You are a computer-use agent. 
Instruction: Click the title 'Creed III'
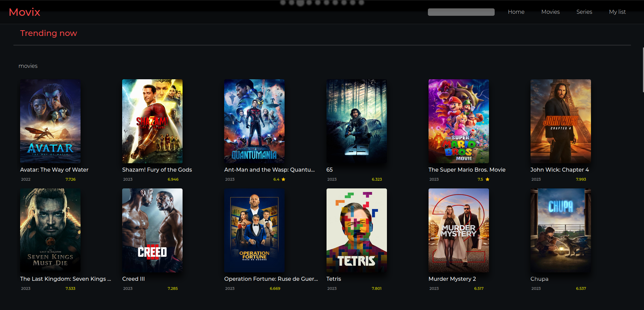click(134, 279)
